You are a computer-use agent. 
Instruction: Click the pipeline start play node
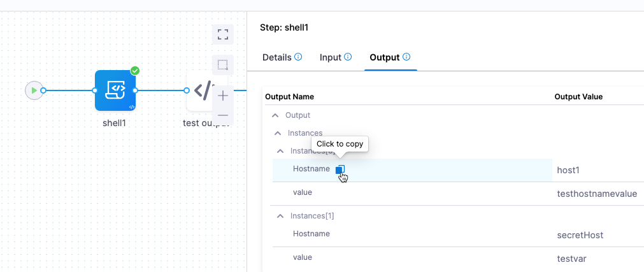click(33, 90)
